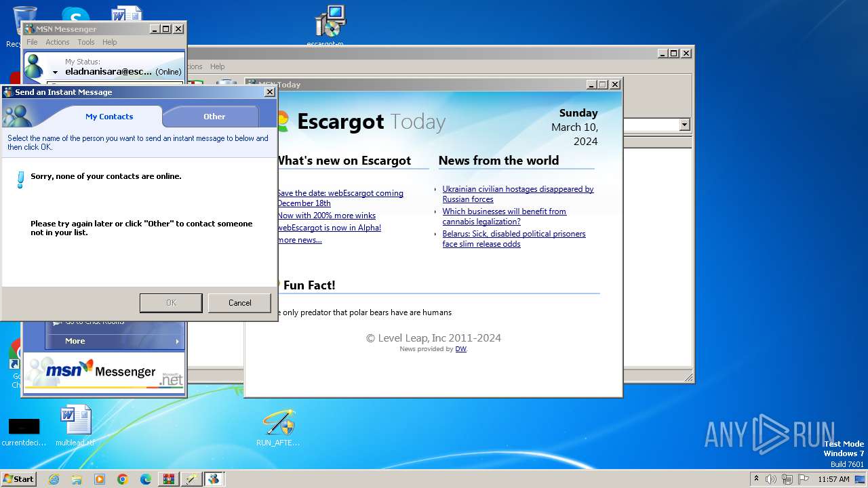Open 'webEscargot is now in Alpha!' link
Image resolution: width=868 pixels, height=488 pixels.
click(x=329, y=228)
